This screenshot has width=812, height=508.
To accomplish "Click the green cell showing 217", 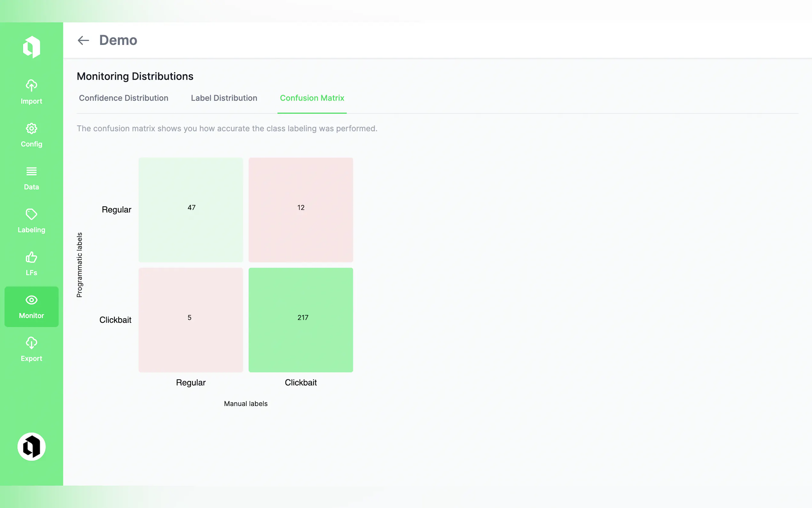I will point(301,320).
